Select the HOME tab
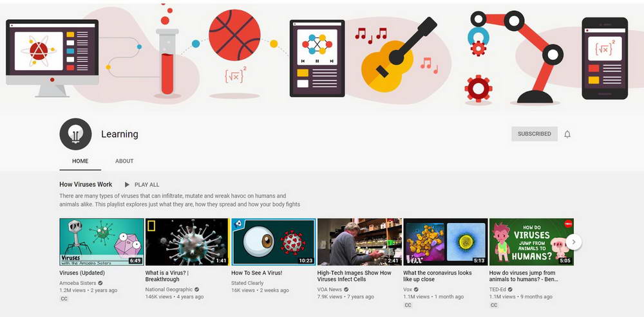This screenshot has height=317, width=644. tap(80, 161)
